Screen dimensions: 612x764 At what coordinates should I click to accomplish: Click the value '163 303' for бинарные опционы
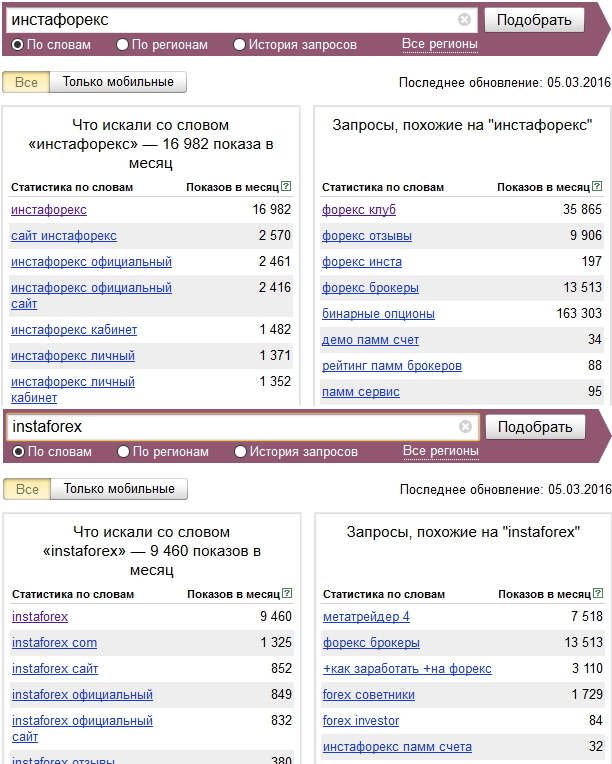579,313
